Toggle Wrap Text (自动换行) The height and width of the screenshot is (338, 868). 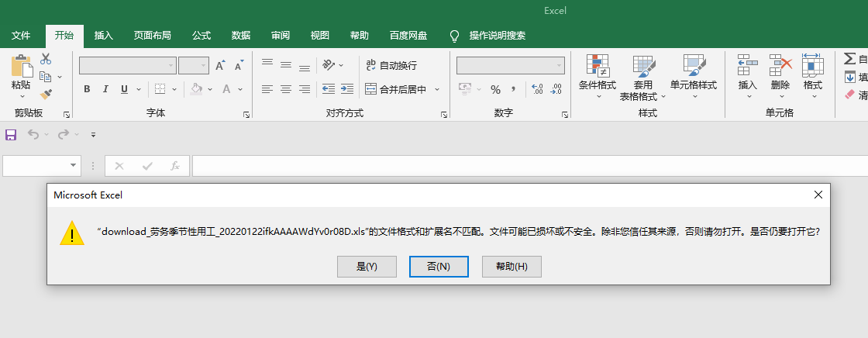391,65
